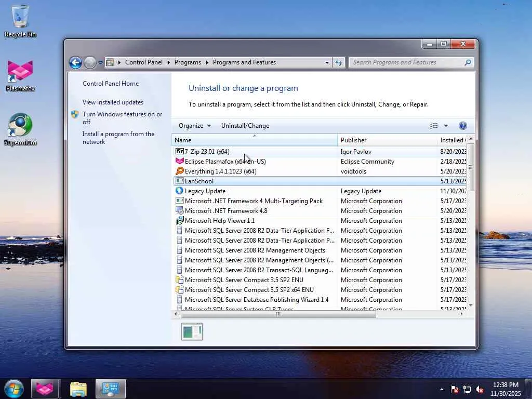Click the Legacy Update program icon
The height and width of the screenshot is (399, 532).
pos(179,191)
